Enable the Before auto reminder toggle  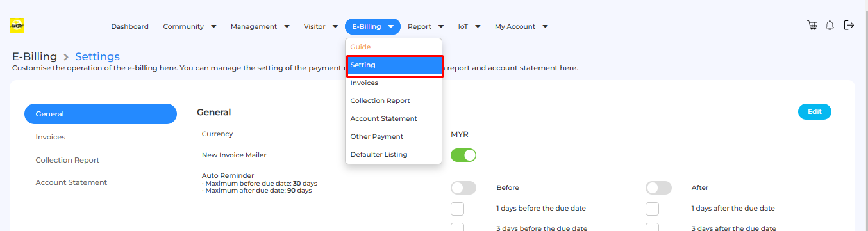coord(463,188)
